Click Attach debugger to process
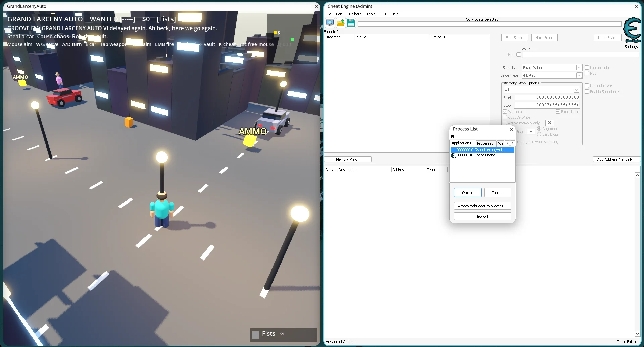The width and height of the screenshot is (644, 347). (x=483, y=206)
